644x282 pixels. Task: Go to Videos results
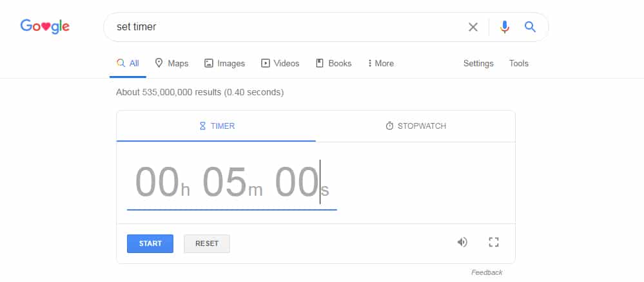click(280, 63)
